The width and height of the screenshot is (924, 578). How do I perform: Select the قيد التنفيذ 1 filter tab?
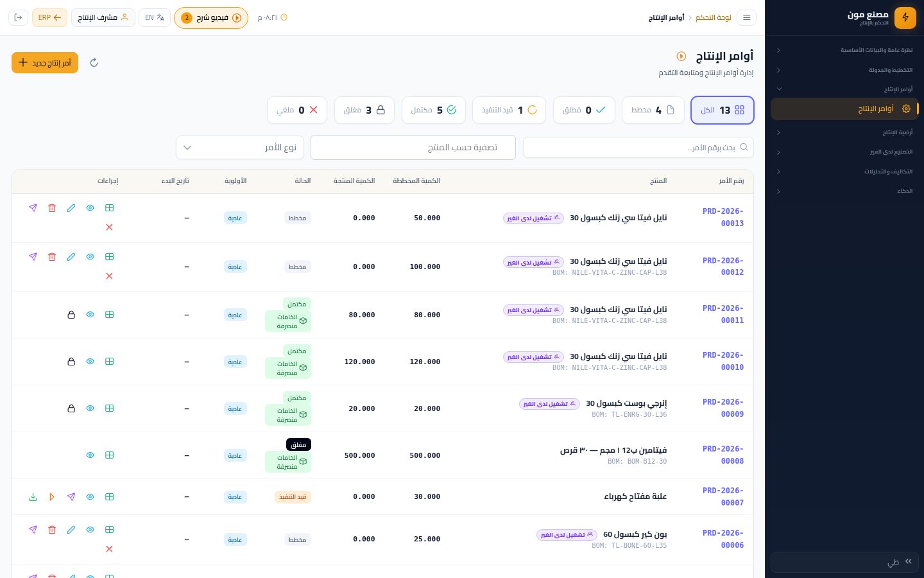509,110
